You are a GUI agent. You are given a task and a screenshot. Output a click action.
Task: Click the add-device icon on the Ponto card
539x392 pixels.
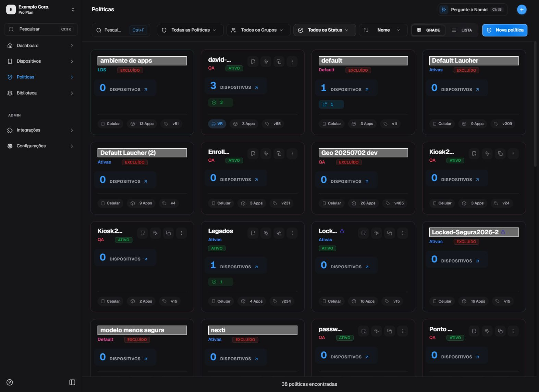(474, 331)
